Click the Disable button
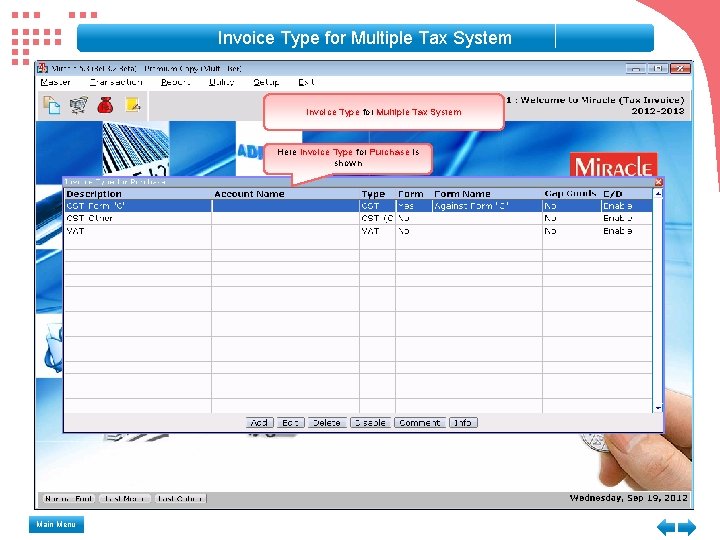This screenshot has width=720, height=540. [371, 422]
